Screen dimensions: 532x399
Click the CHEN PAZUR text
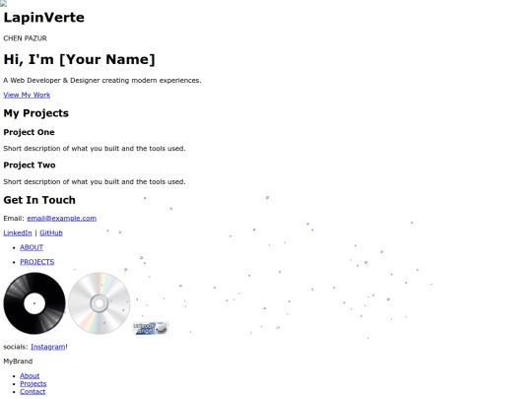[25, 38]
